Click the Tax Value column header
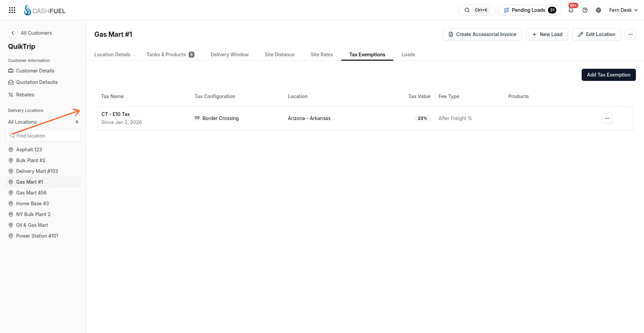 point(419,96)
